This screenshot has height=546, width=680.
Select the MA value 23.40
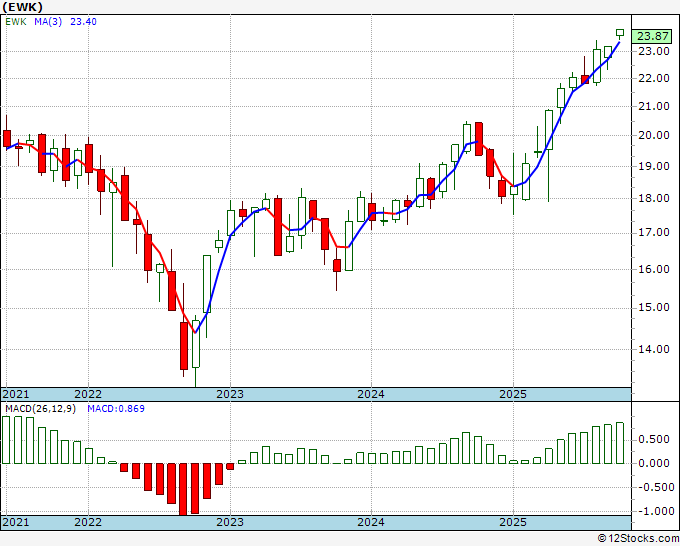point(83,22)
